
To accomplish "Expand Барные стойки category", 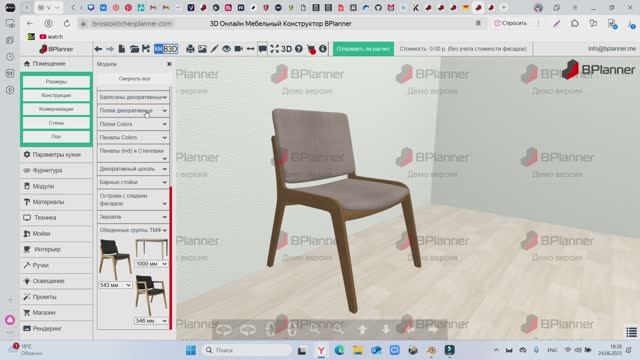I will 133,182.
